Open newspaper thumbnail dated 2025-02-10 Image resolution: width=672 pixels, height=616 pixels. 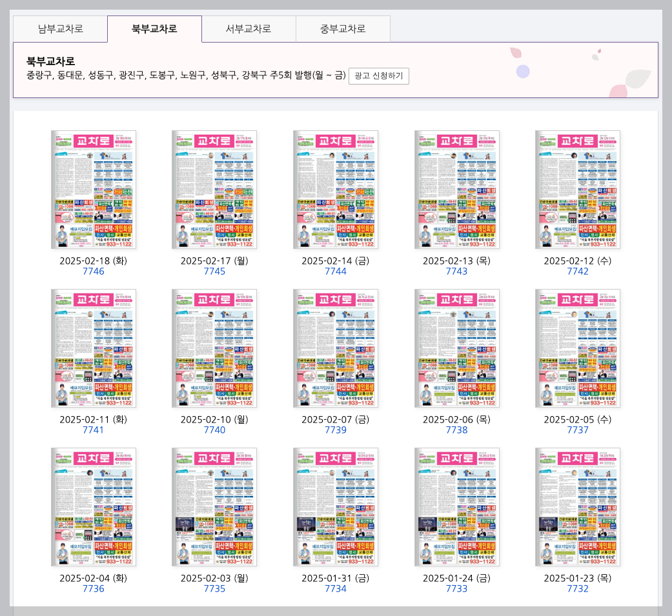(214, 348)
